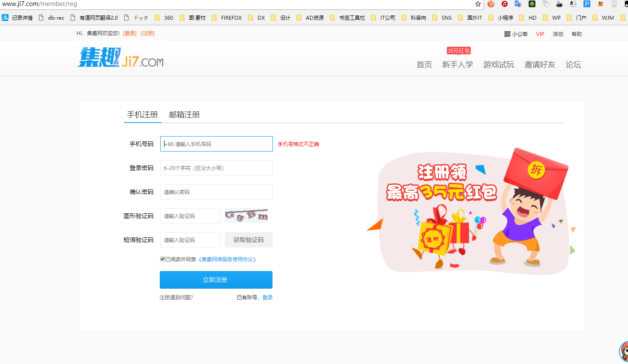Open the db-rec bookmark
The width and height of the screenshot is (628, 364).
(51, 18)
